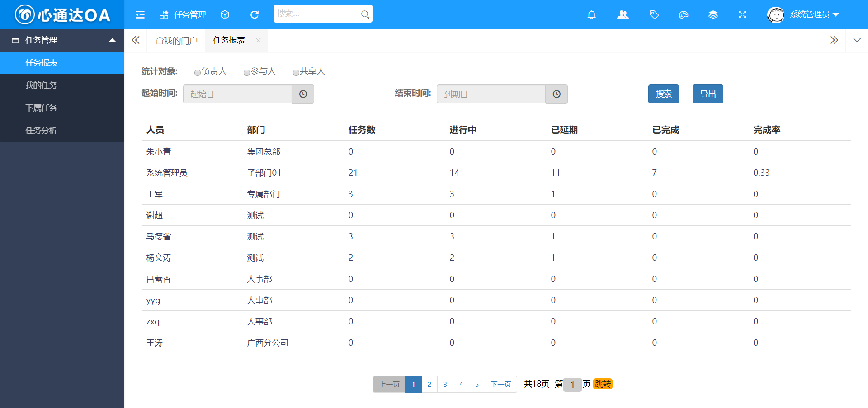Image resolution: width=868 pixels, height=408 pixels.
Task: Click the cube icon in top bar
Action: [x=225, y=15]
